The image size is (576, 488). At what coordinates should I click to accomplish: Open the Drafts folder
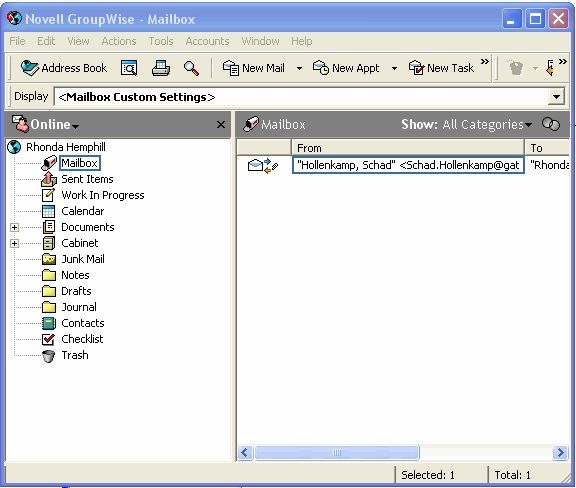(76, 291)
